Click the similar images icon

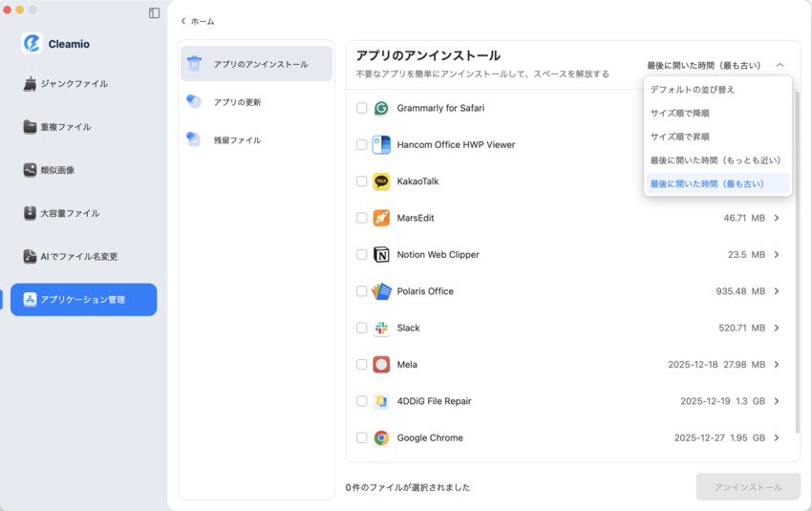30,170
